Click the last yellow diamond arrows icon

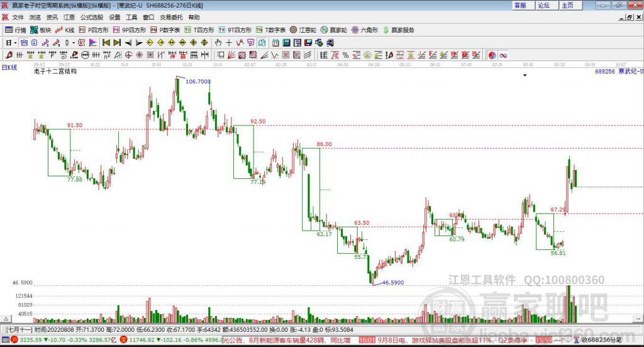coord(204,43)
